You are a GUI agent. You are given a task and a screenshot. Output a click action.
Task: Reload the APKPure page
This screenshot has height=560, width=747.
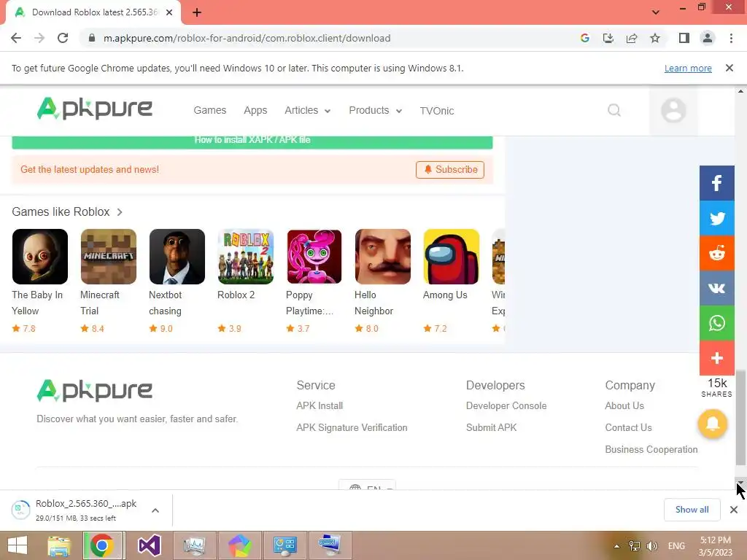(63, 38)
